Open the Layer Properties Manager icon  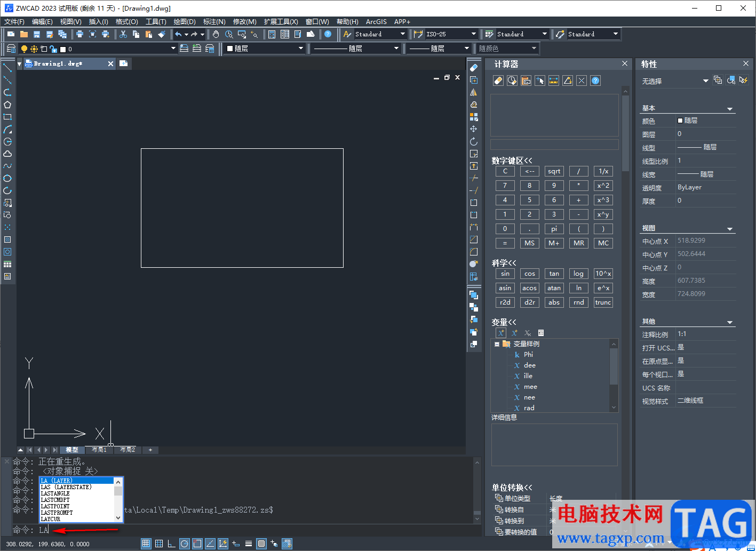click(11, 49)
